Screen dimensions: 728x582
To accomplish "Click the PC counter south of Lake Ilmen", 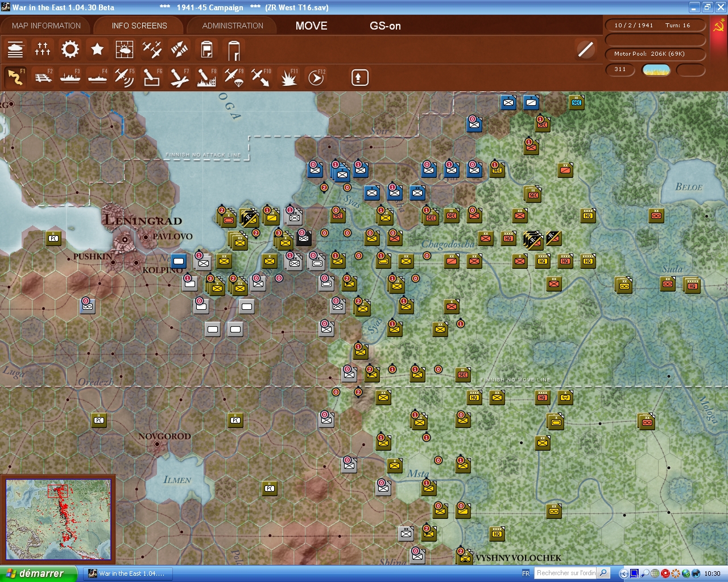I will (270, 488).
